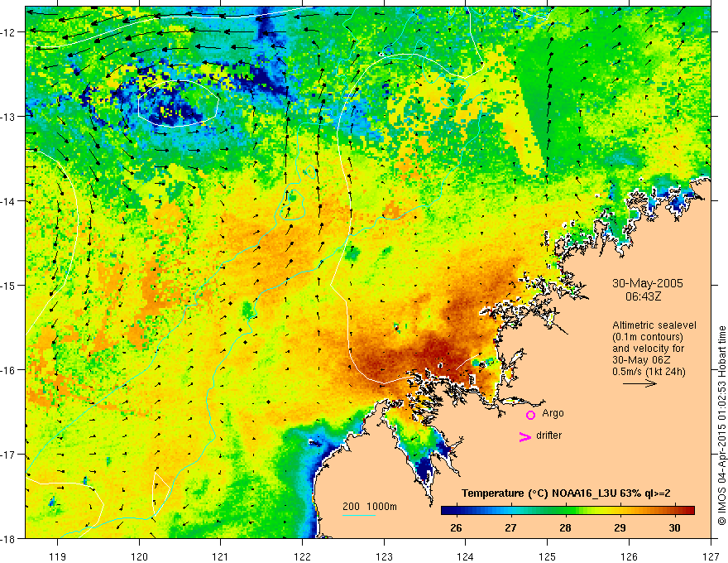The image size is (728, 563).
Task: Click the '0.5m/s (1kt 24h)' text
Action: [649, 371]
